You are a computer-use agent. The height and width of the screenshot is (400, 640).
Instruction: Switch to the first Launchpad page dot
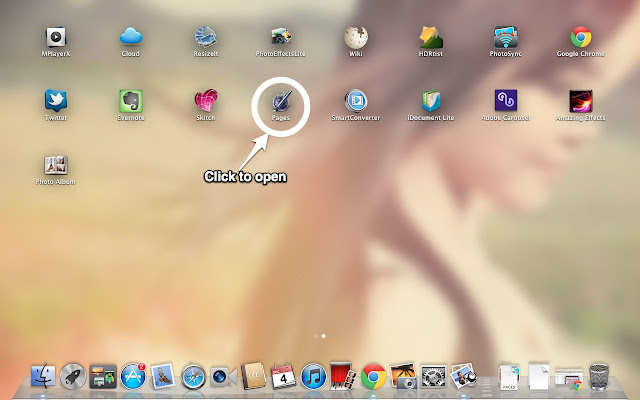316,336
